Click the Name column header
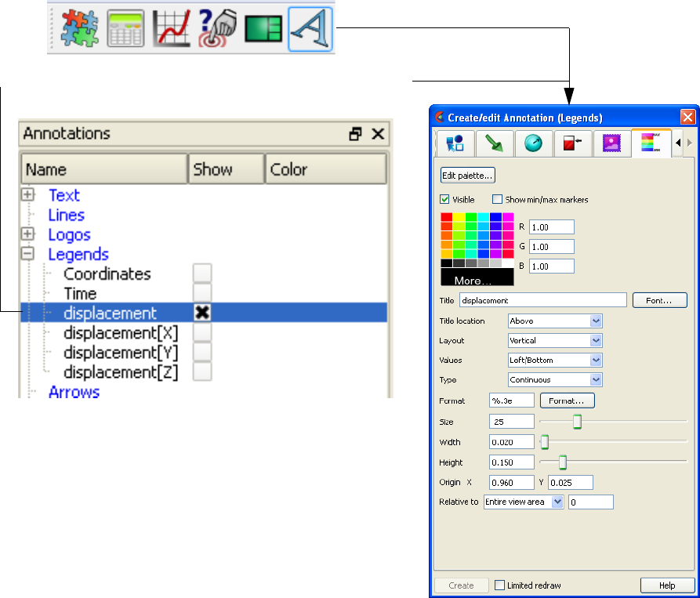 (104, 169)
